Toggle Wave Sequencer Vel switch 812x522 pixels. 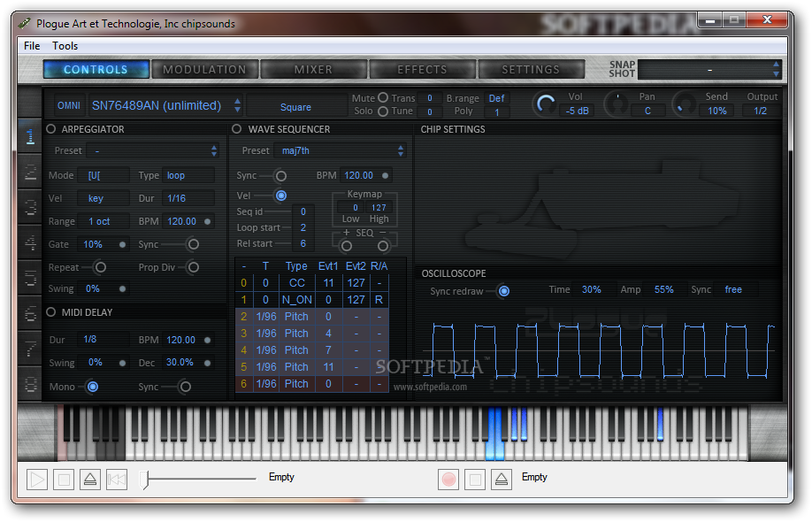281,196
